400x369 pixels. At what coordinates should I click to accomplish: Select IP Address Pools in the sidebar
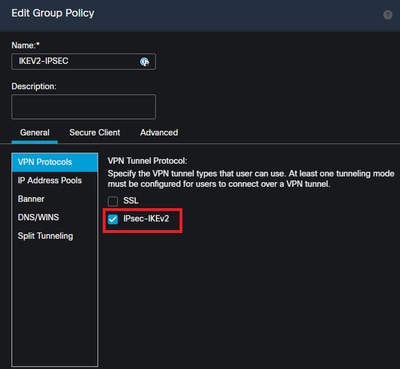(x=55, y=181)
